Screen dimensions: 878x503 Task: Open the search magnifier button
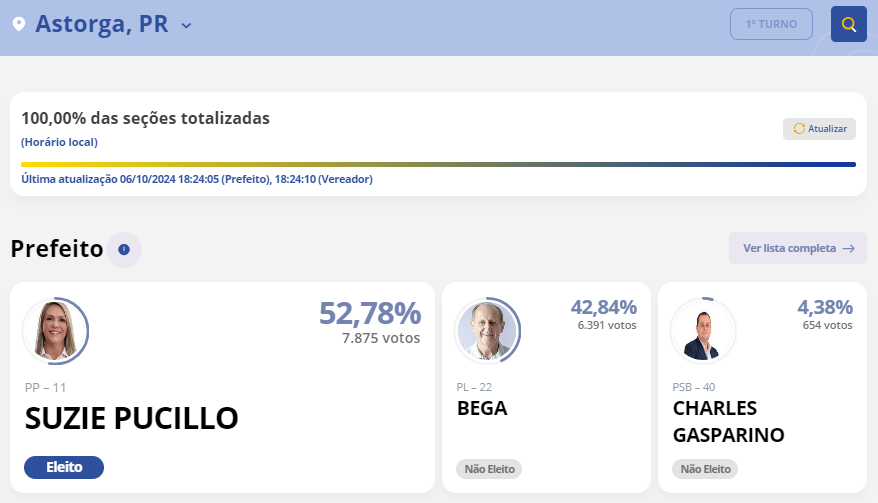tap(848, 24)
